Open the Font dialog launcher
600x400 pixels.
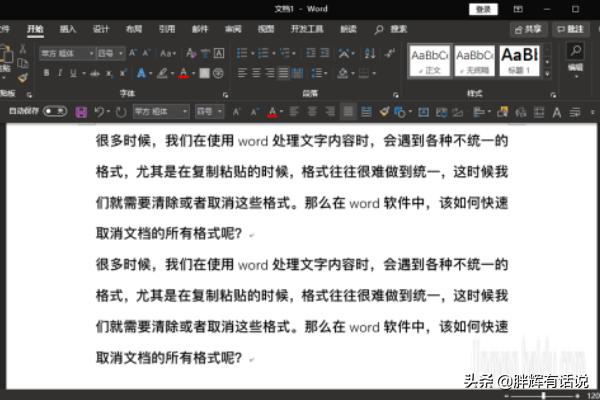(225, 95)
